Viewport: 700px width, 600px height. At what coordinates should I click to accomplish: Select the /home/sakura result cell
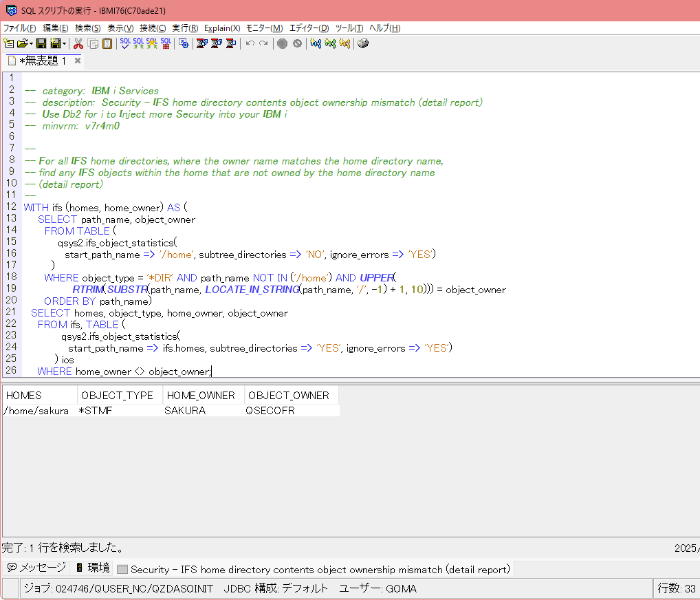[x=39, y=411]
